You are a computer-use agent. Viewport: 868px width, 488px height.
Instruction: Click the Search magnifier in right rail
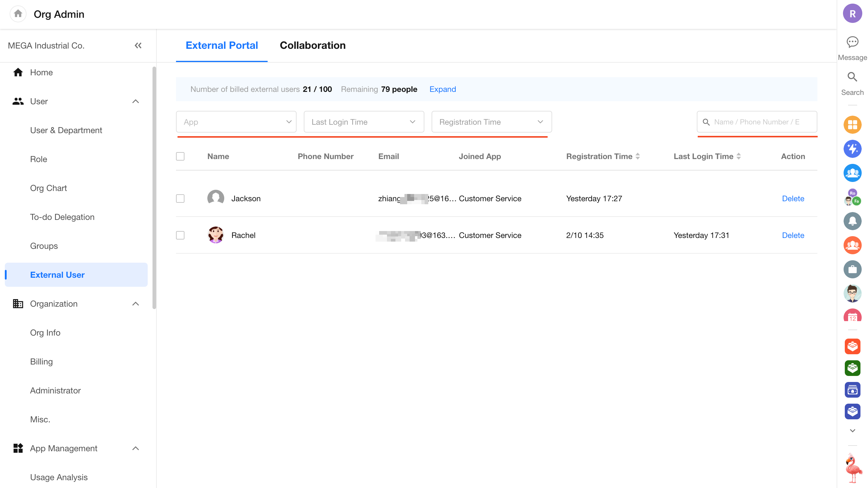tap(852, 77)
